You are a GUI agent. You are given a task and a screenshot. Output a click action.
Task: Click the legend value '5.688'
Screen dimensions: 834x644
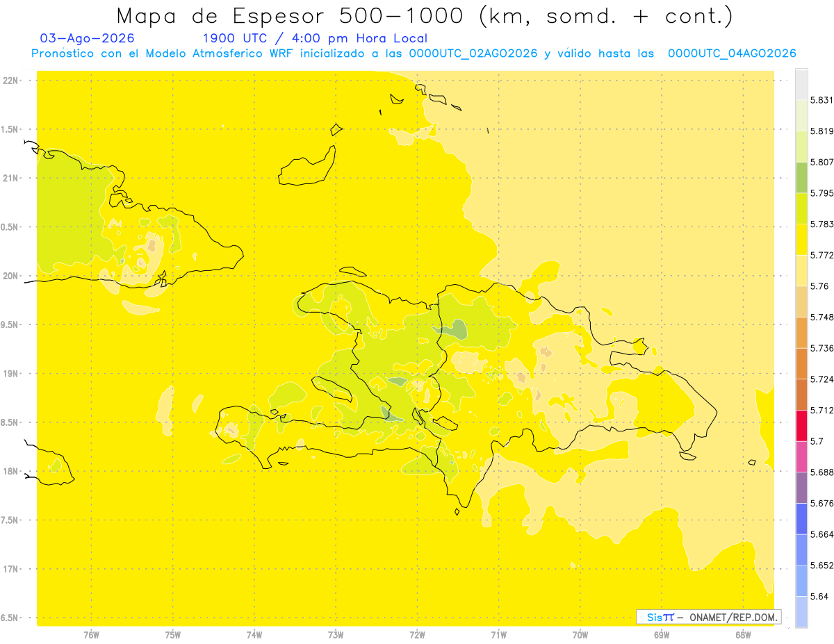[821, 472]
